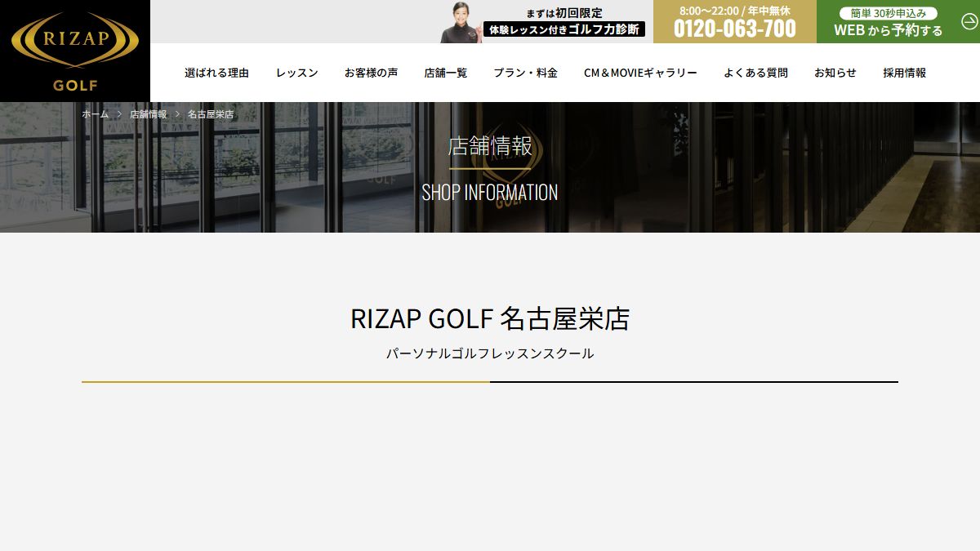The height and width of the screenshot is (551, 980).
Task: Click the SHOP INFORMATION hero title
Action: (x=490, y=193)
